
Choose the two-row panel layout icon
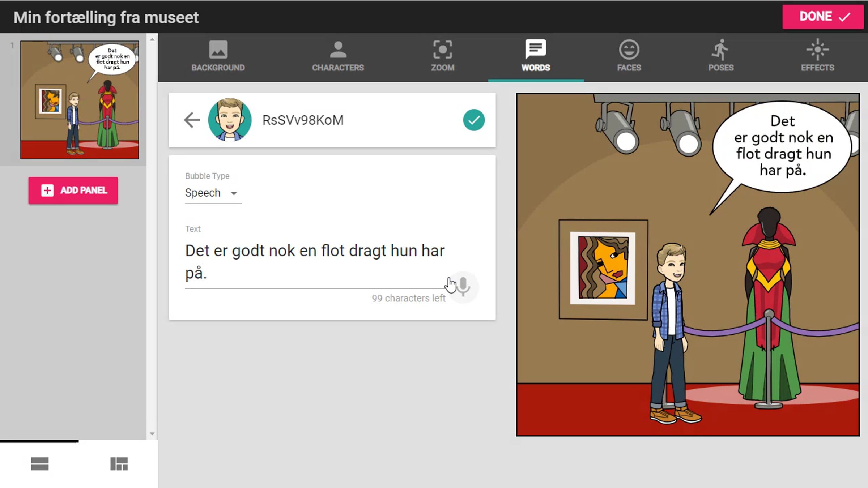[x=40, y=464]
